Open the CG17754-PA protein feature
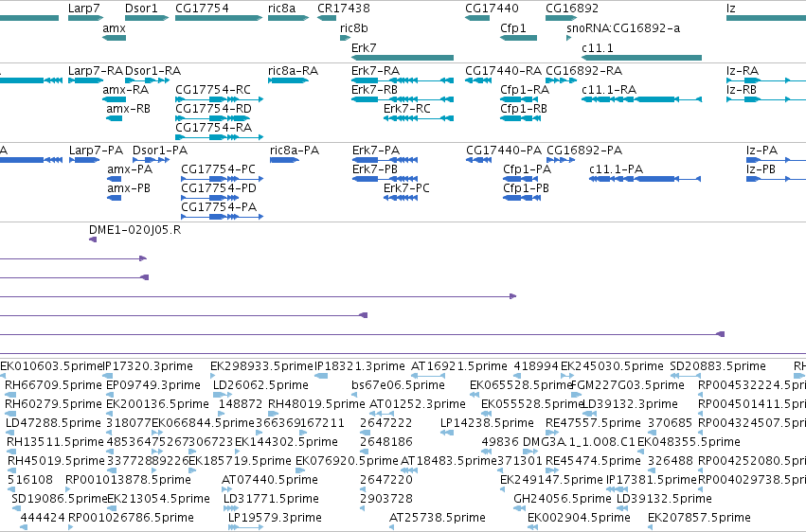This screenshot has width=806, height=532. pos(222,217)
